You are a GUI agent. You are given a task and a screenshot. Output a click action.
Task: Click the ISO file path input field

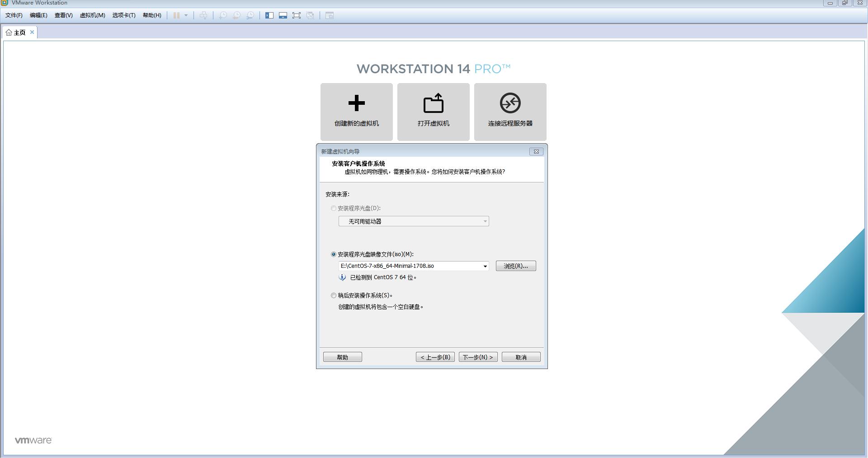pos(410,266)
